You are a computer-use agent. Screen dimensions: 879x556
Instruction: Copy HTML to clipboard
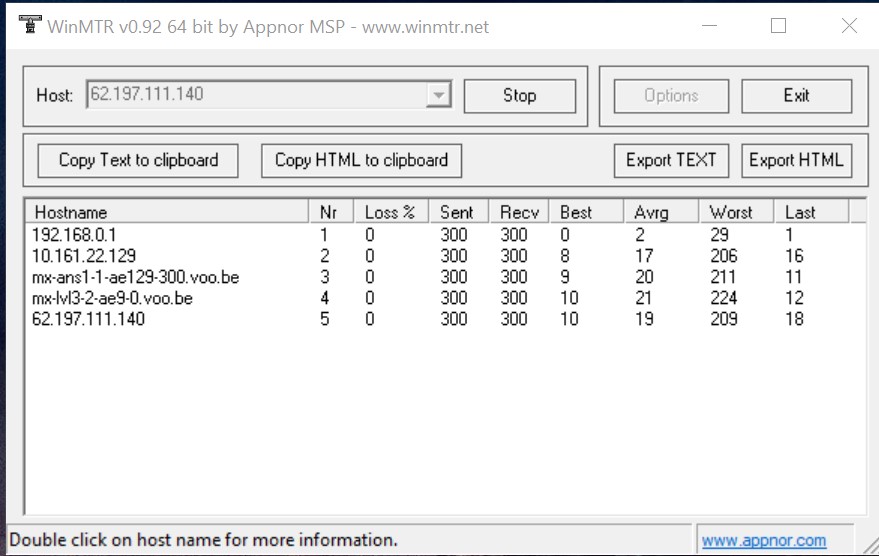click(362, 160)
